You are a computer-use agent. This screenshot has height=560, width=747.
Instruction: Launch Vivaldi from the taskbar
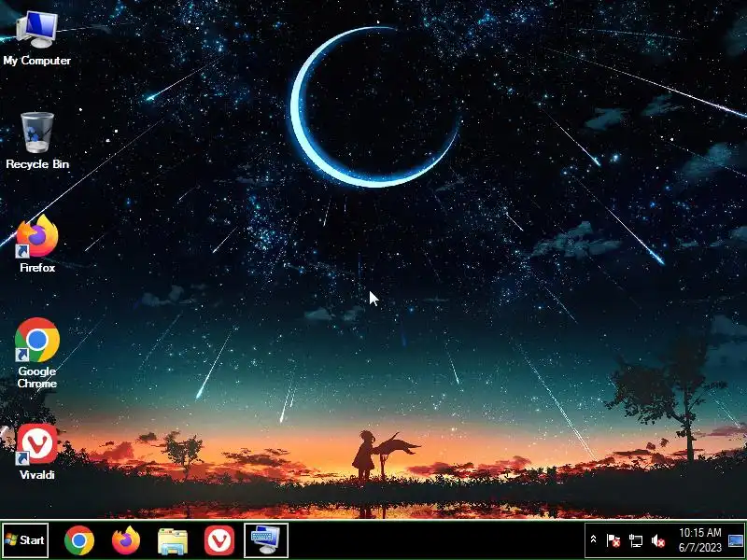tap(219, 540)
